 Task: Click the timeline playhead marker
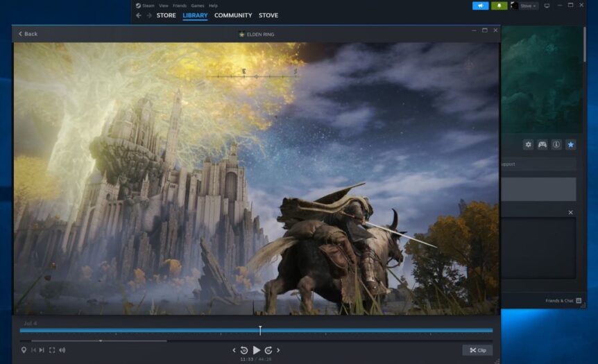pyautogui.click(x=260, y=330)
